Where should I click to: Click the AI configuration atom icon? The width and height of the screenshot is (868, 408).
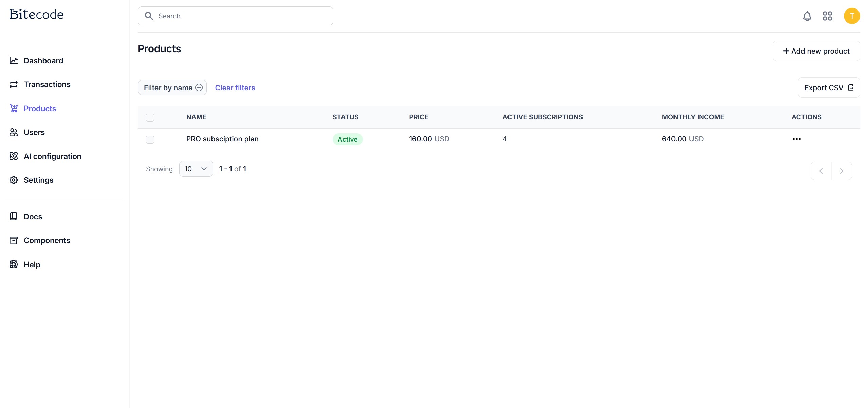[14, 156]
